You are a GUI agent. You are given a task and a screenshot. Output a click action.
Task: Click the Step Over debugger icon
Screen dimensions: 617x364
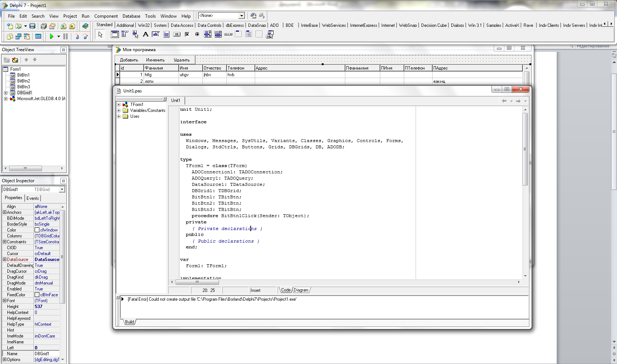click(85, 36)
